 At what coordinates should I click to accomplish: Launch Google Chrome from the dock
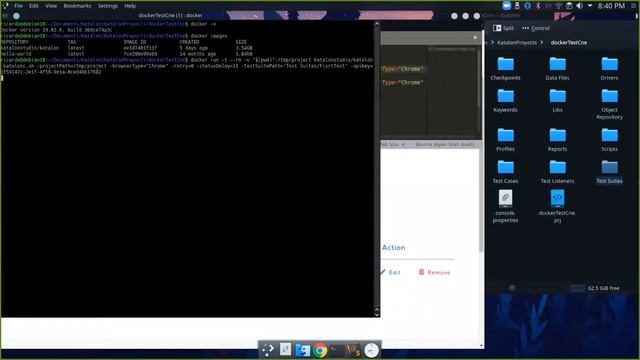coord(320,350)
